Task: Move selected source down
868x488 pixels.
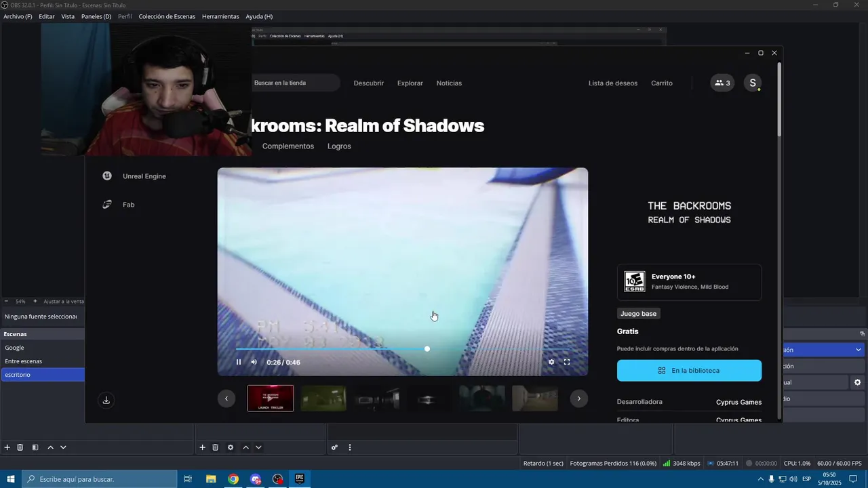Action: pos(258,447)
